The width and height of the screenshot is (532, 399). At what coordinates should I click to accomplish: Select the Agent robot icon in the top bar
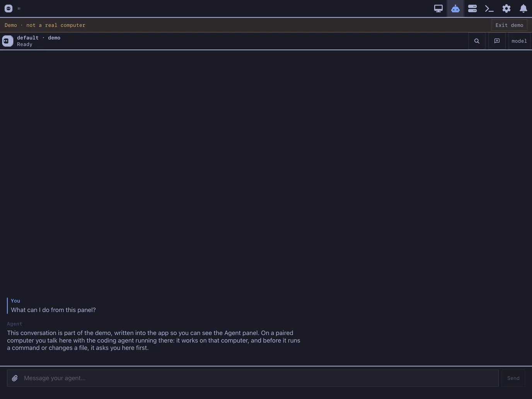click(x=455, y=9)
